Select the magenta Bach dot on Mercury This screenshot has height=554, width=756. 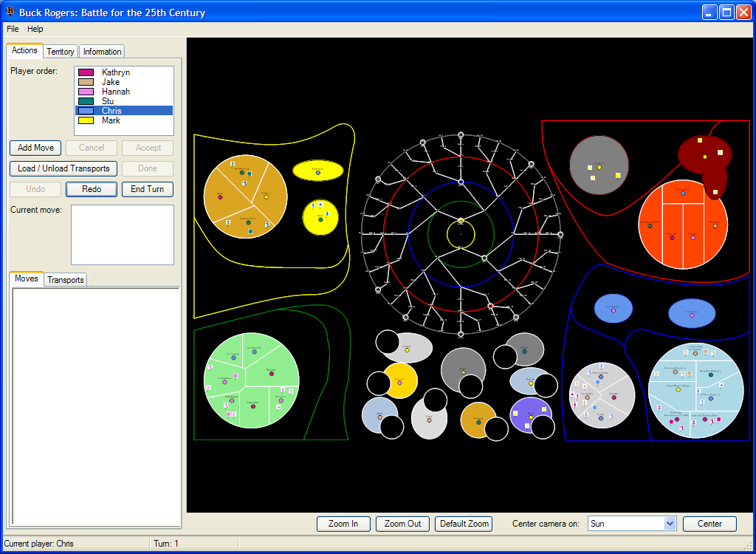(x=220, y=197)
